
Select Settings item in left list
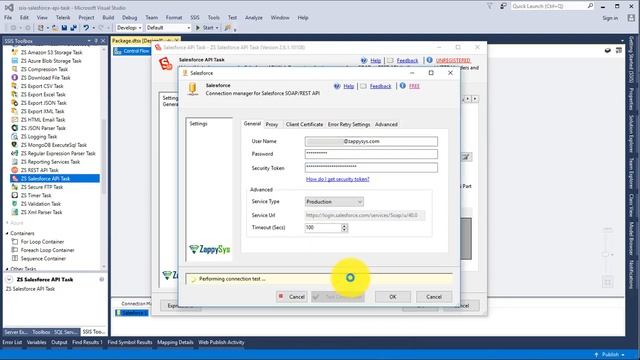tap(198, 124)
